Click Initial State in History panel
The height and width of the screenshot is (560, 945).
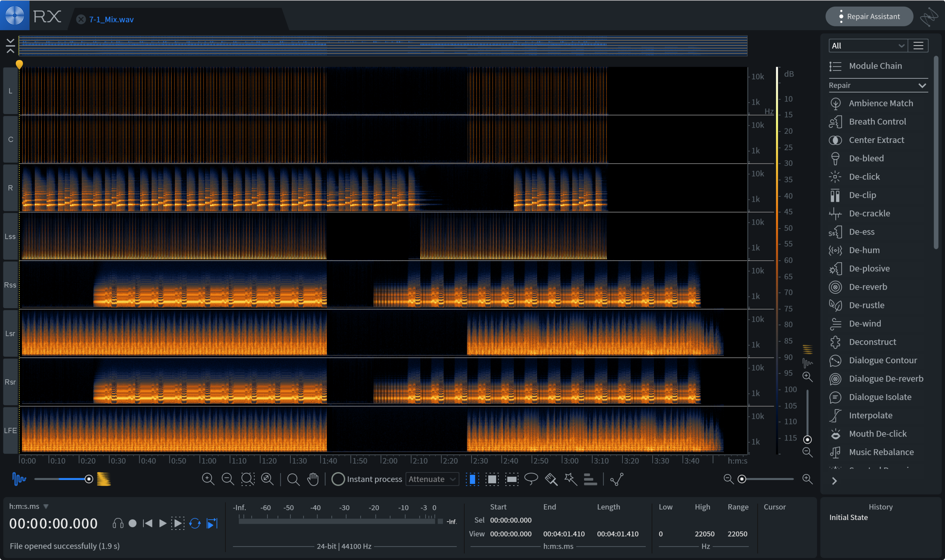[848, 518]
